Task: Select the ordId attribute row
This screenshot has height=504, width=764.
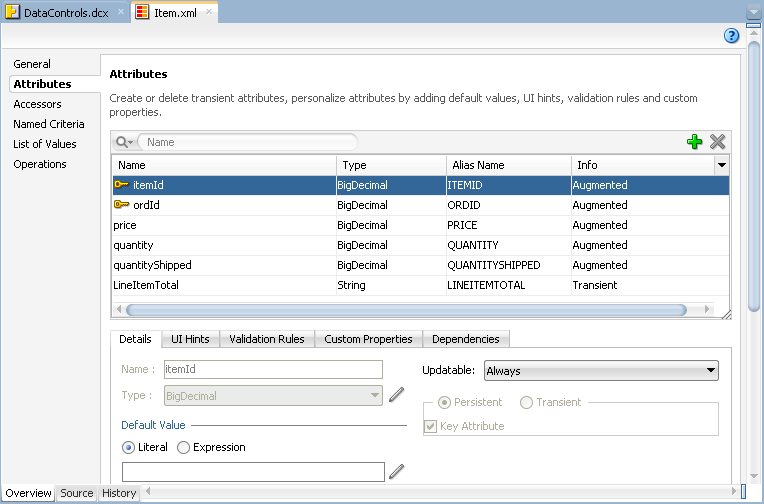Action: [420, 205]
